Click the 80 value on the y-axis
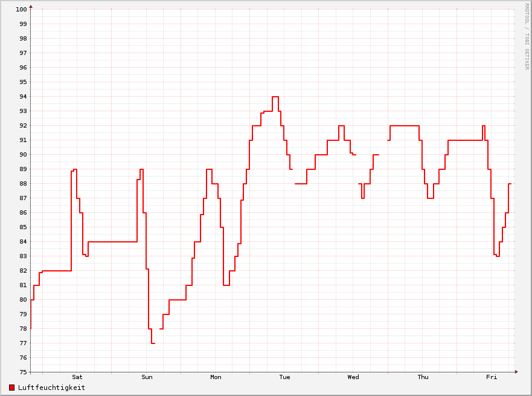Viewport: 532px width, 396px height. (x=23, y=300)
